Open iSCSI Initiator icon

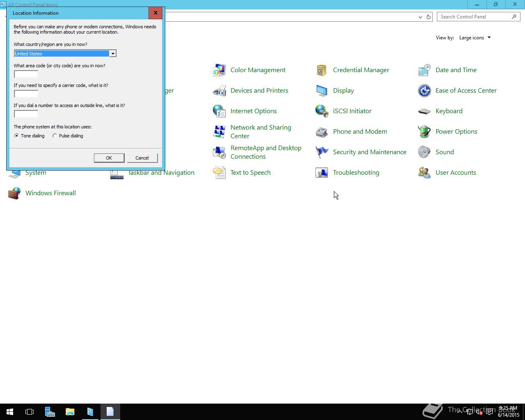(x=322, y=111)
